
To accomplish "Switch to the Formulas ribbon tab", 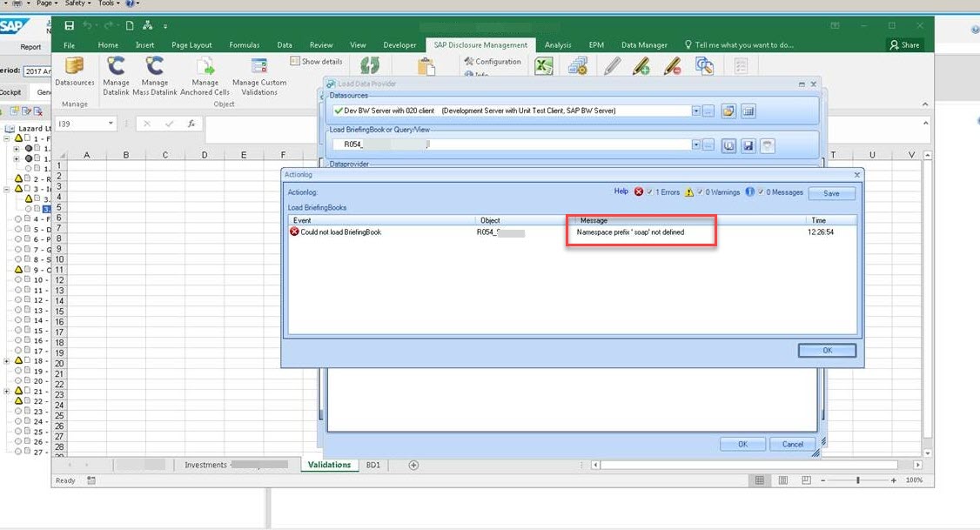I will click(245, 45).
